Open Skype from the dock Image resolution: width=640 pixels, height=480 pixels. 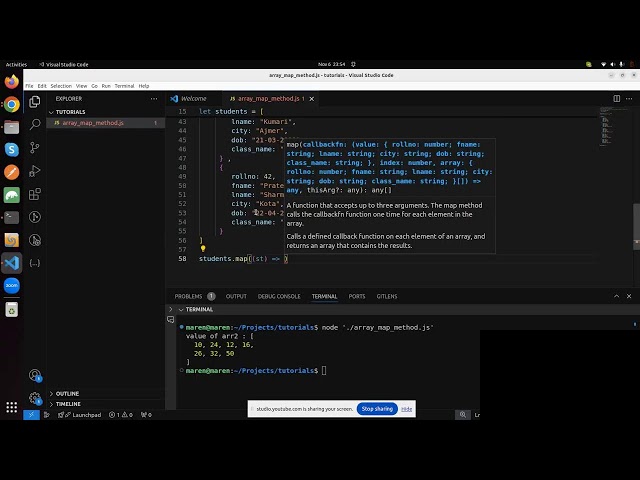coord(11,150)
